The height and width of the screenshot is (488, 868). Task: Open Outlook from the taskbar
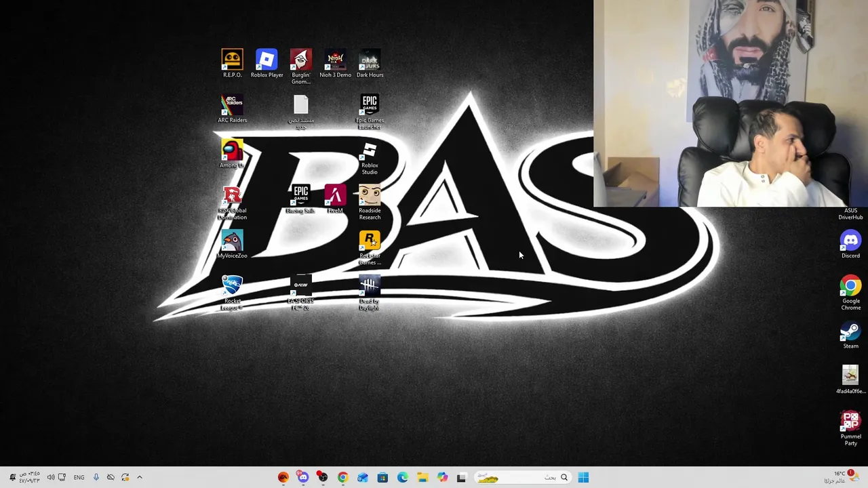click(363, 477)
